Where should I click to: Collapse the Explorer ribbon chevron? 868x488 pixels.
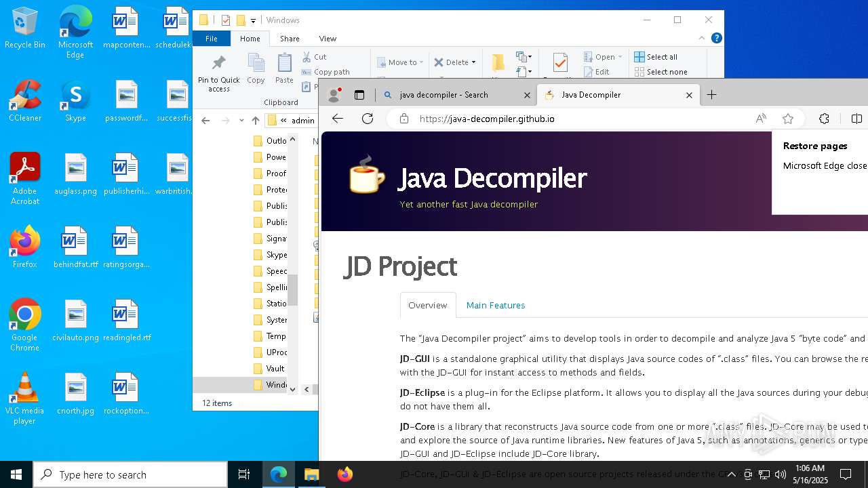[702, 39]
